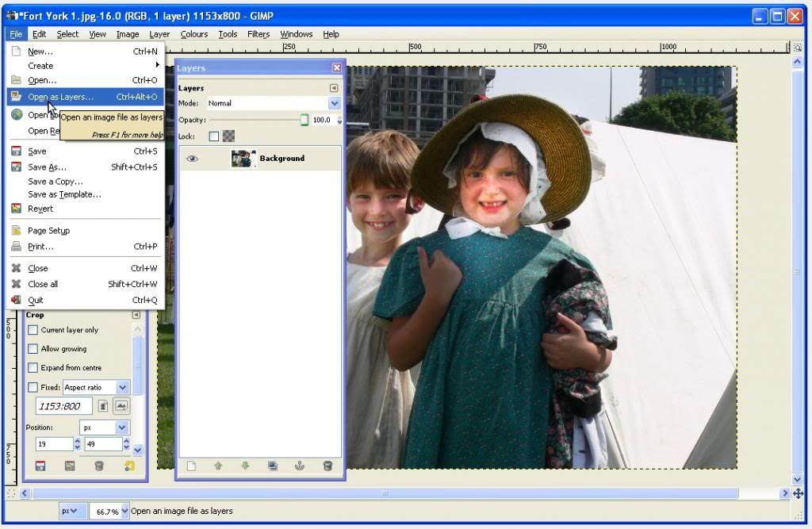Click the Background layer thumbnail

tap(243, 159)
